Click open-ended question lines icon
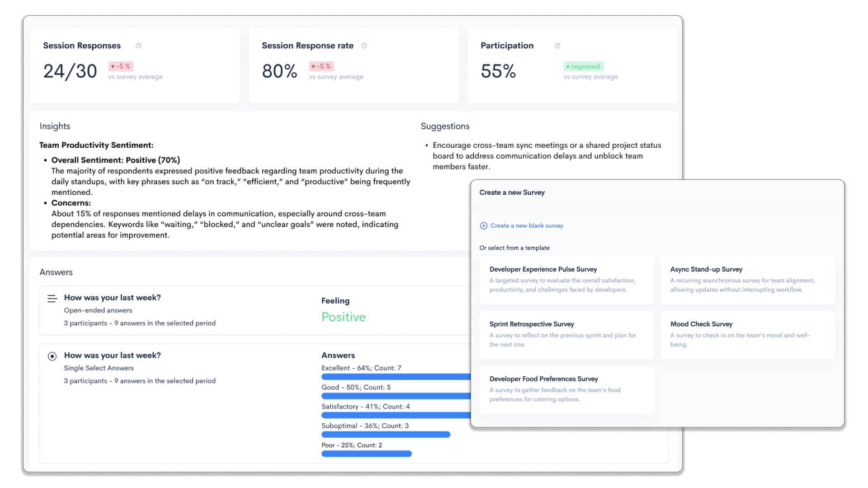The image size is (868, 488). click(x=52, y=299)
